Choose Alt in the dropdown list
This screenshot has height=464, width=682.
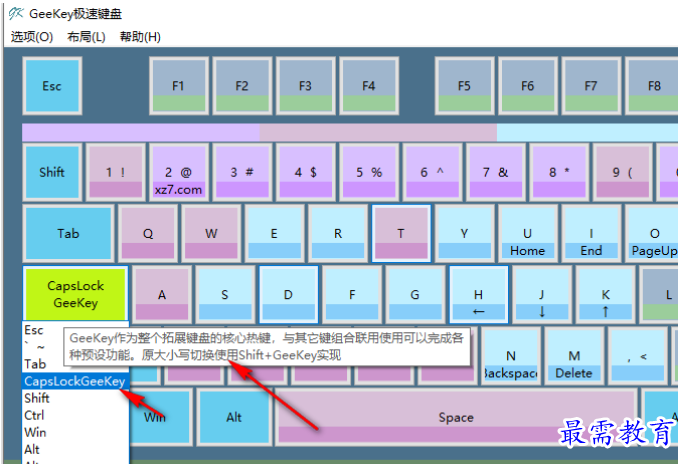[x=76, y=449]
